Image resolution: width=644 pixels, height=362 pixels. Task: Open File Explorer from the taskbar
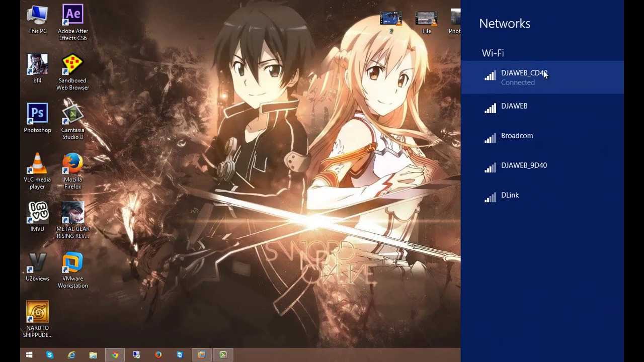pos(93,355)
